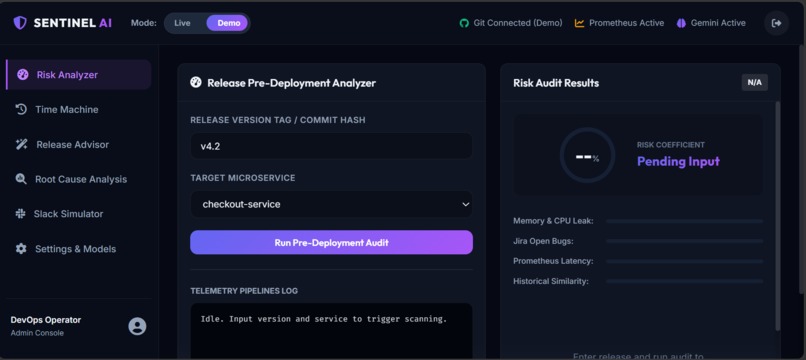
Task: Click the 'DevOps Operator' name text
Action: click(x=46, y=320)
